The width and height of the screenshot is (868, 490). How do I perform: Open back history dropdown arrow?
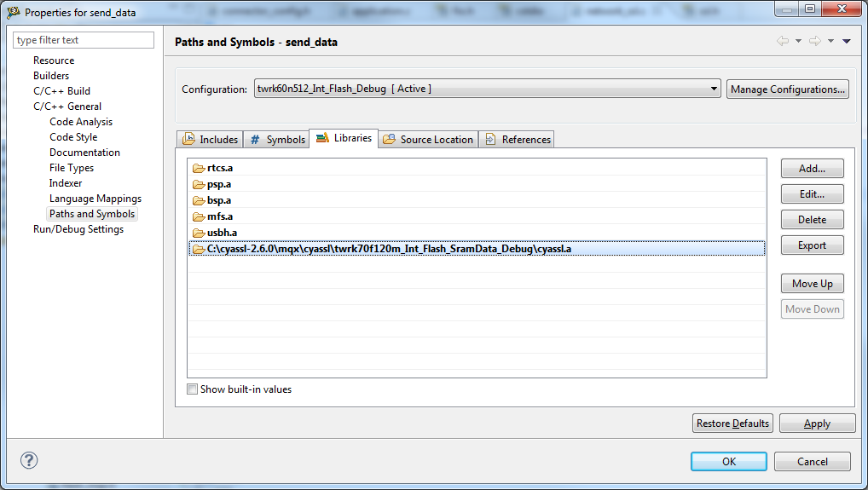(798, 41)
